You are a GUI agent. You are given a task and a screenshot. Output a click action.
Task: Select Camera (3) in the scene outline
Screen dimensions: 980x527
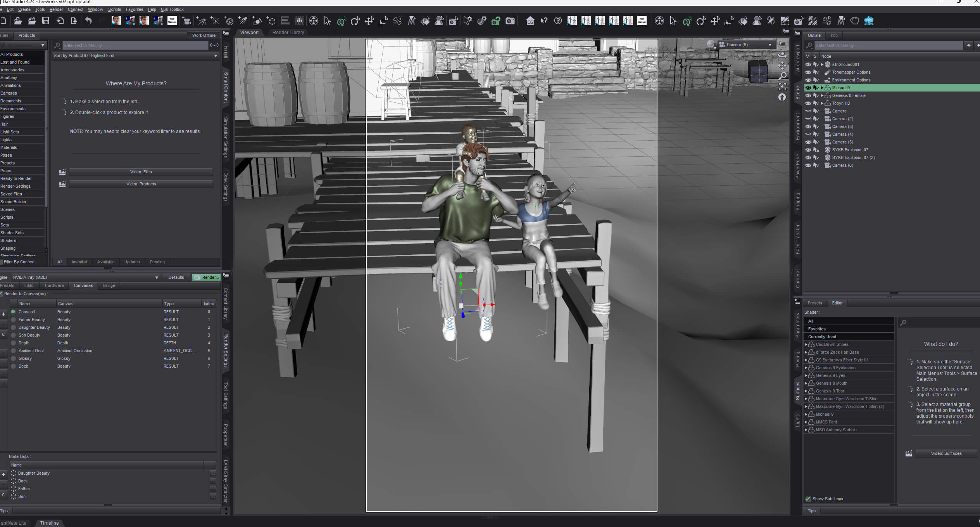coord(842,126)
